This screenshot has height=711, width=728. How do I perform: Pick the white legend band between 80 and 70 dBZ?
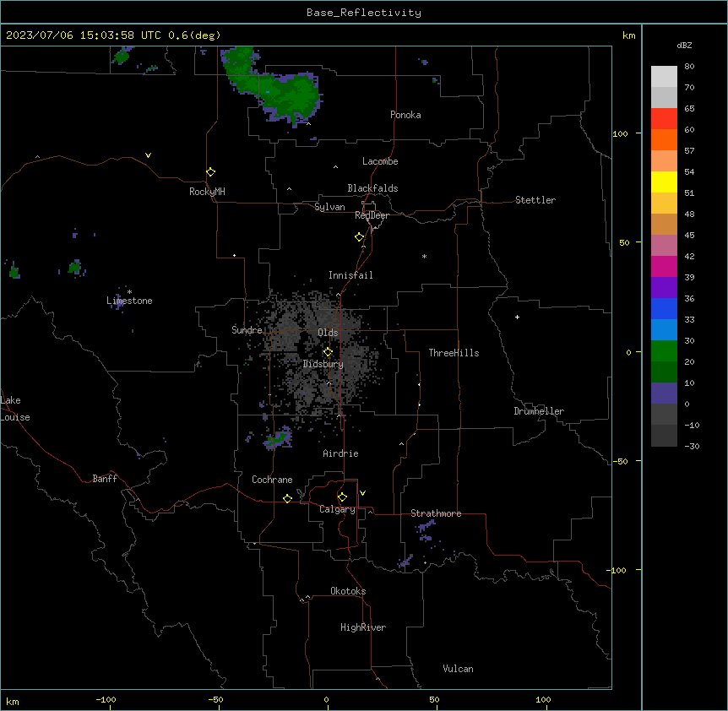(x=664, y=76)
